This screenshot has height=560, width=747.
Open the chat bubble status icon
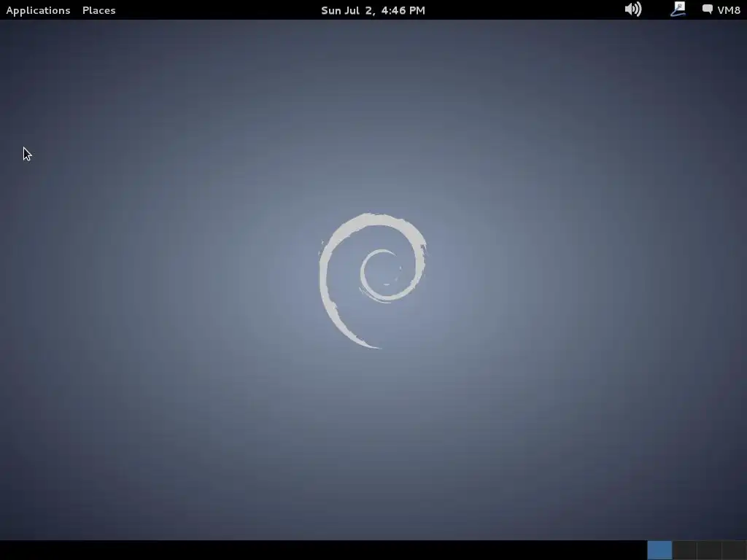pos(708,9)
